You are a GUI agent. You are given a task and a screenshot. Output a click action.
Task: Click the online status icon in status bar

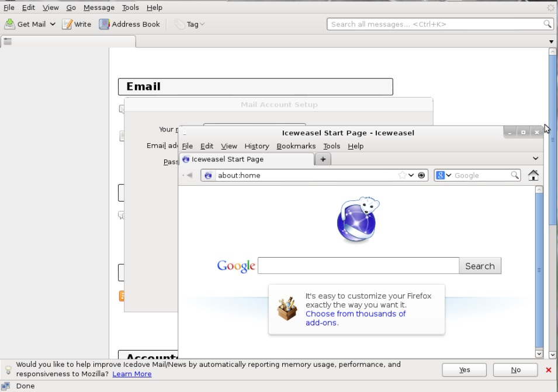(x=5, y=386)
